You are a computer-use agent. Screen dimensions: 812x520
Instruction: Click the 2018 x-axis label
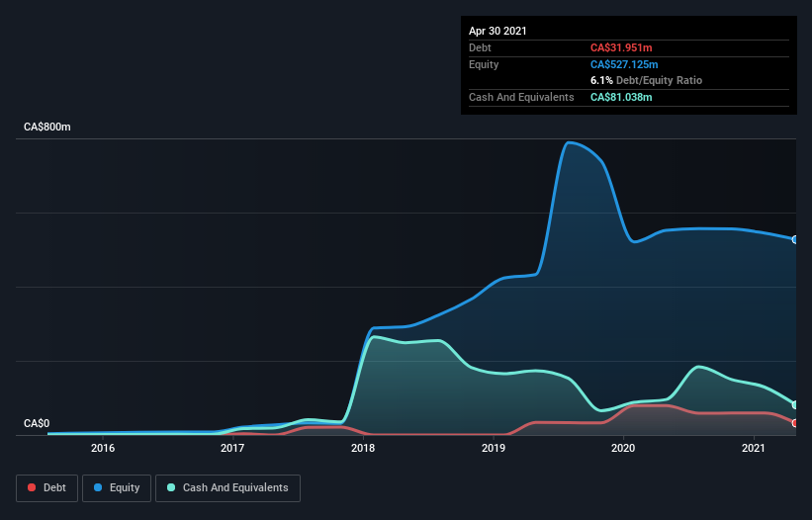(363, 448)
